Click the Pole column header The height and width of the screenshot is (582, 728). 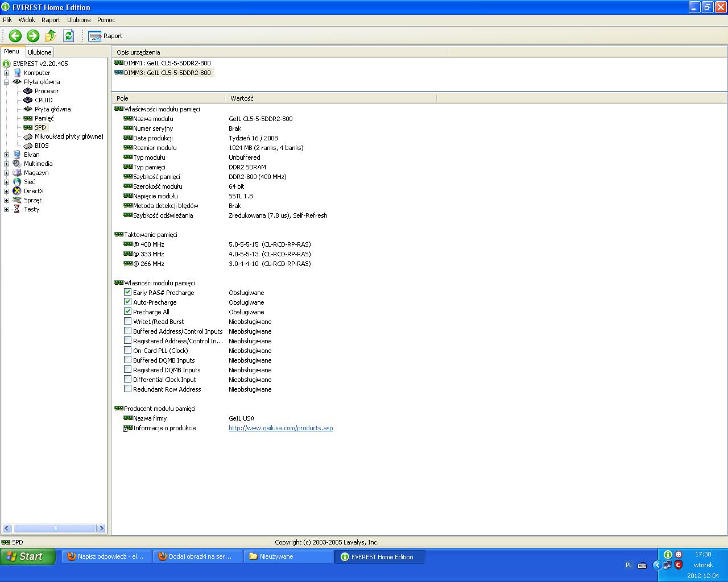168,98
